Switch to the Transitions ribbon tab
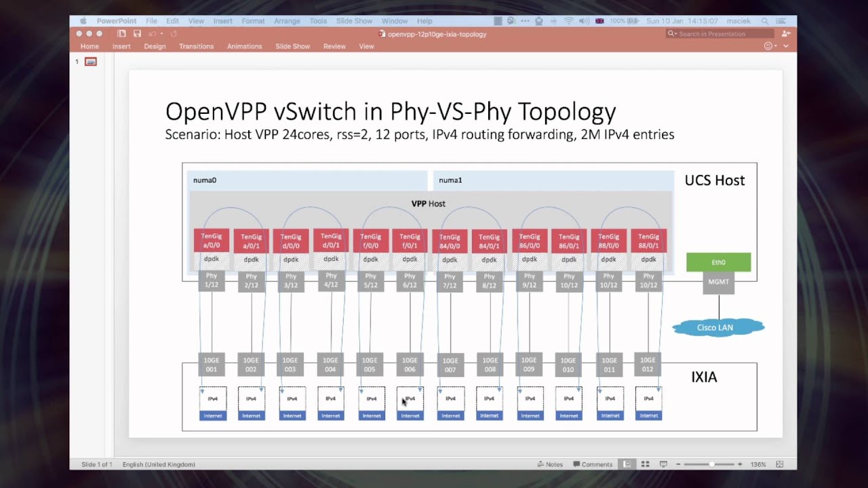The width and height of the screenshot is (868, 488). (x=196, y=46)
